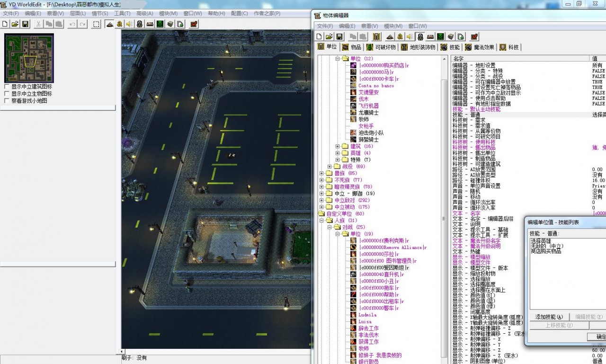
Task: Click Test Map red checkmark in WorldEdit toolbar
Action: click(x=194, y=24)
